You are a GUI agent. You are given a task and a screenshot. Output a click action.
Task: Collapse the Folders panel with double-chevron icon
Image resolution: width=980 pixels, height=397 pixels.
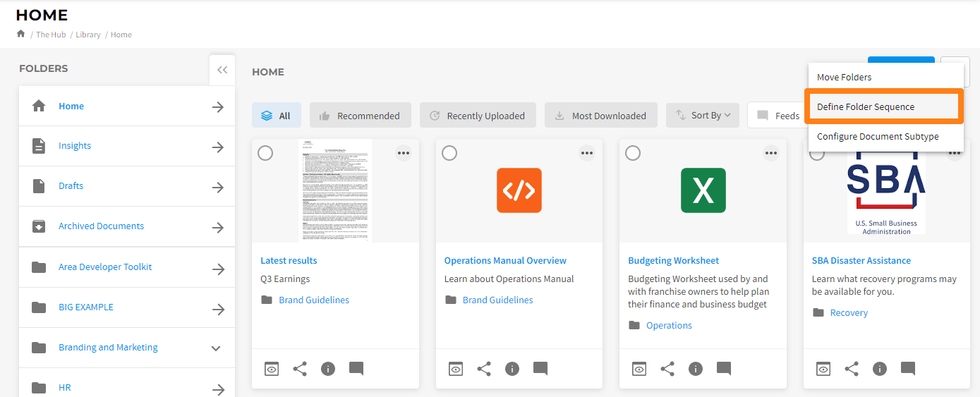pyautogui.click(x=222, y=70)
